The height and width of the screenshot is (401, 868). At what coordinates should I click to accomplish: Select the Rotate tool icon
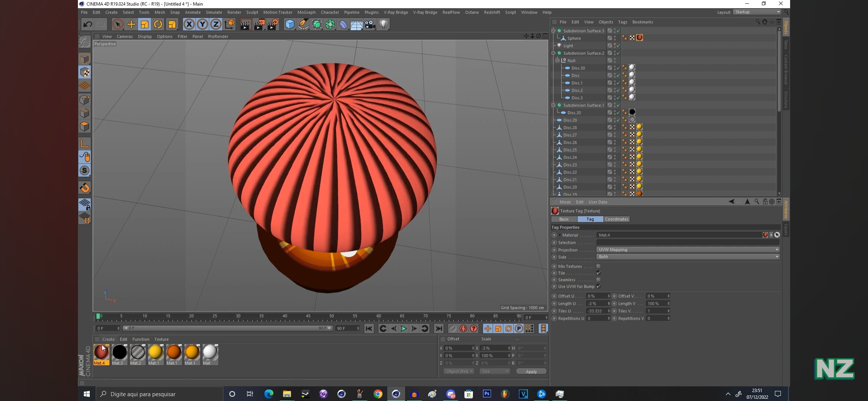coord(158,25)
